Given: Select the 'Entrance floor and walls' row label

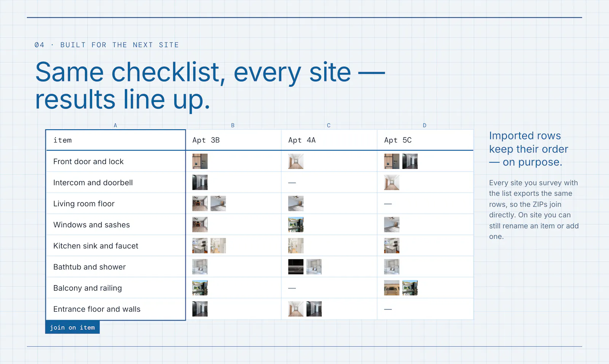Looking at the screenshot, I should coord(97,309).
